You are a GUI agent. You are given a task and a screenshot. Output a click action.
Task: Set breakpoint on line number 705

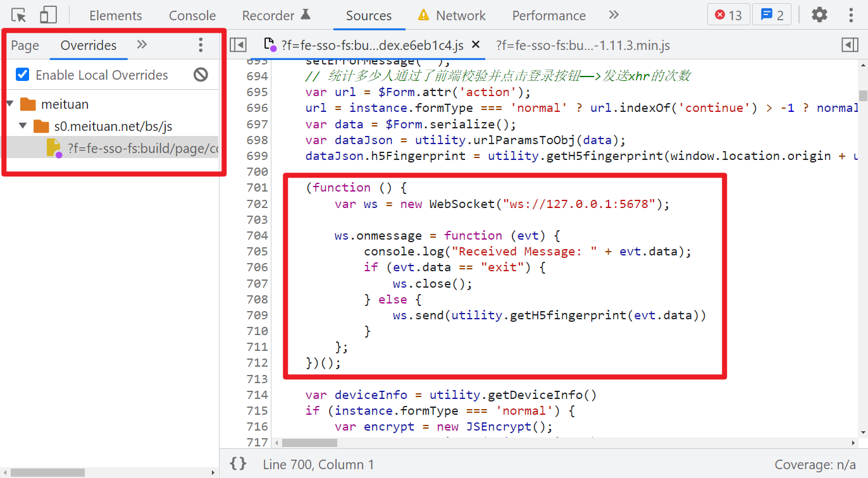point(257,251)
